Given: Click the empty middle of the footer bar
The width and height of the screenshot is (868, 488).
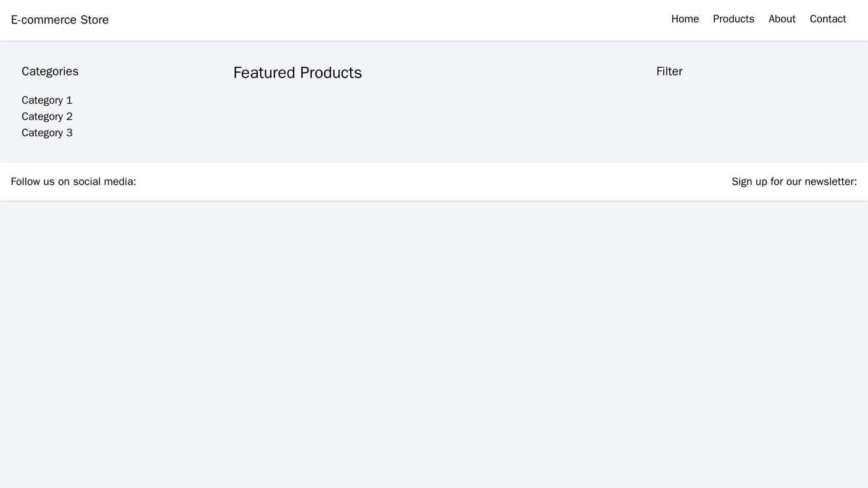Looking at the screenshot, I should (432, 181).
